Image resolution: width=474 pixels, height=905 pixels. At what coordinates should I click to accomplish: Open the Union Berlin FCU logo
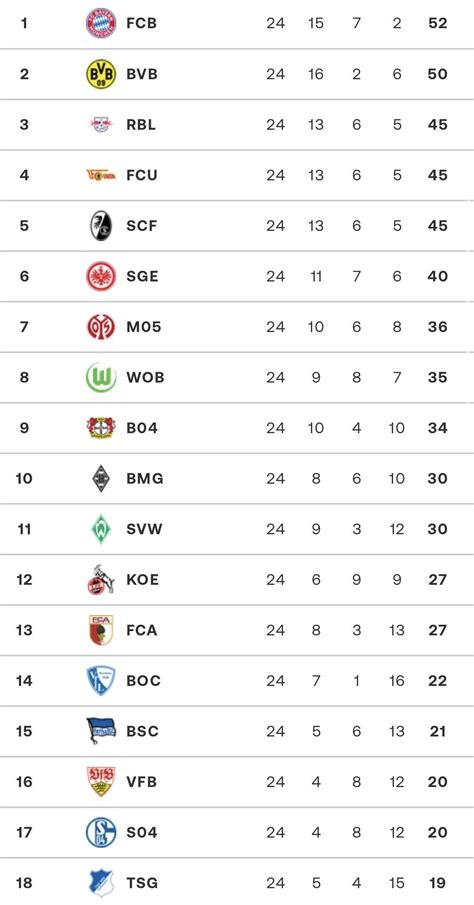(101, 175)
